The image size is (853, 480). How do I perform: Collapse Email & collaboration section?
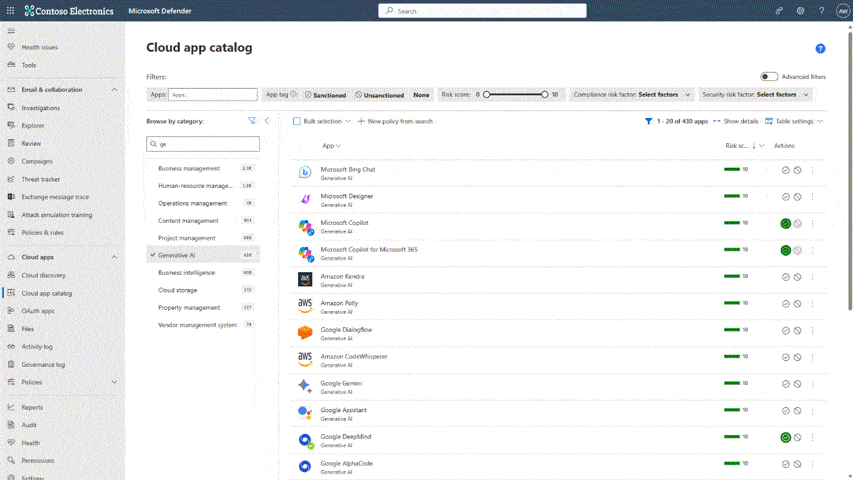pos(114,89)
